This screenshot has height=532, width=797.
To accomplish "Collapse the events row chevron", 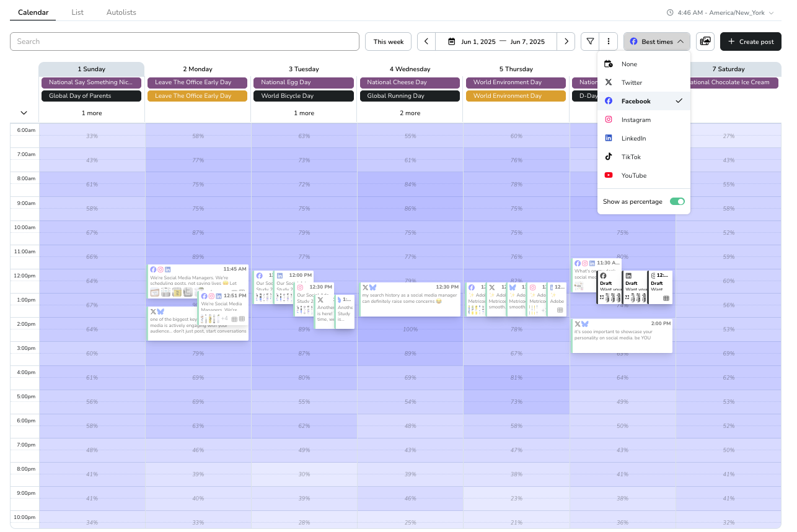I will [24, 113].
